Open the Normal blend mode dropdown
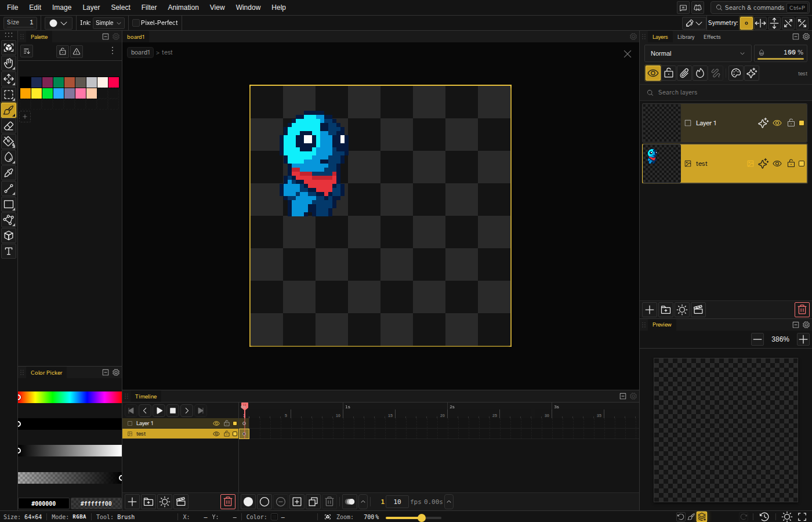Image resolution: width=812 pixels, height=522 pixels. [698, 53]
